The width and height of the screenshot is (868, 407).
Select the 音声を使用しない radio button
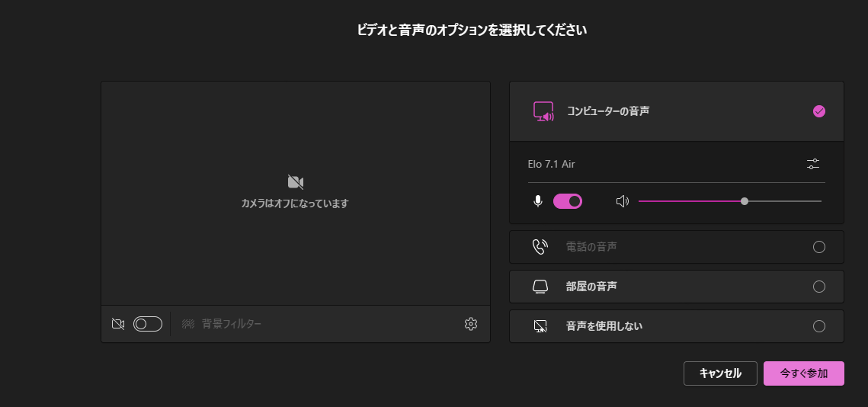tap(819, 326)
